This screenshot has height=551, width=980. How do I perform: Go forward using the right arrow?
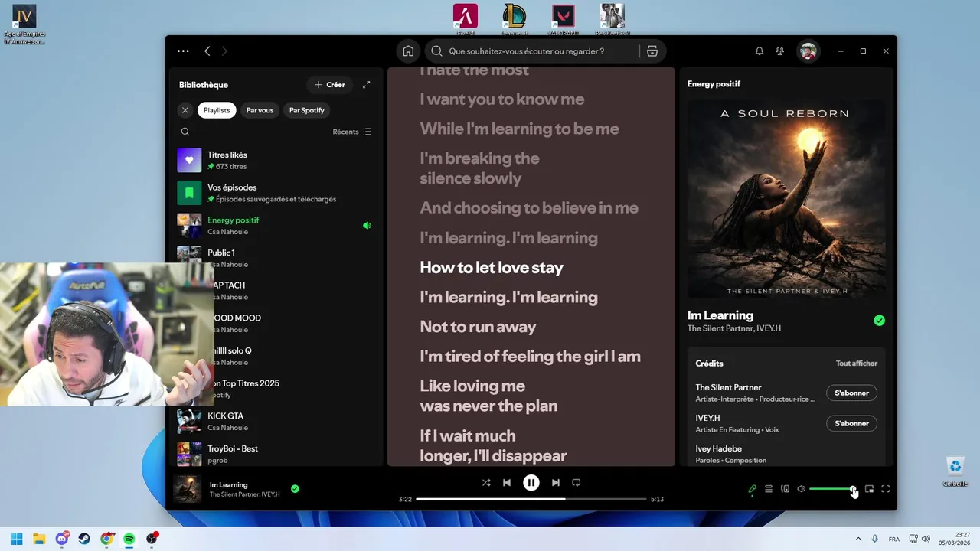point(224,51)
